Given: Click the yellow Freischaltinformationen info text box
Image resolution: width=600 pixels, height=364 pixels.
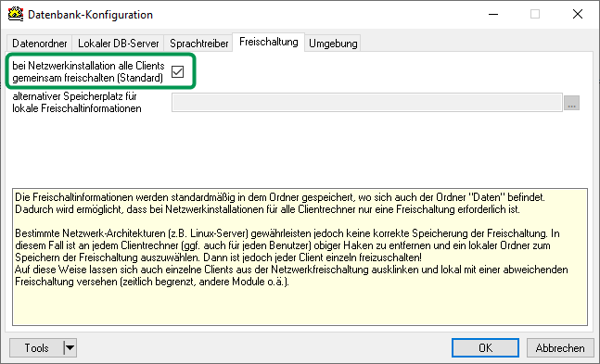Looking at the screenshot, I should [300, 257].
